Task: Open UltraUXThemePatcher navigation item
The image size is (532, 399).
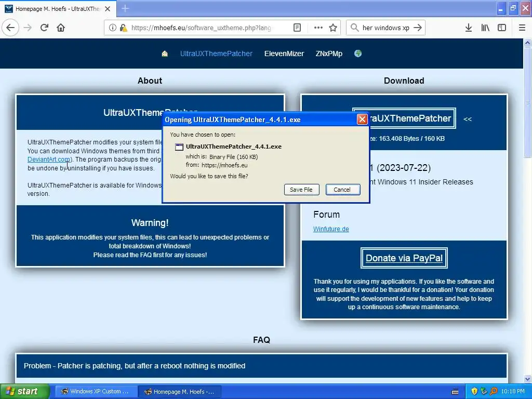Action: 216,54
